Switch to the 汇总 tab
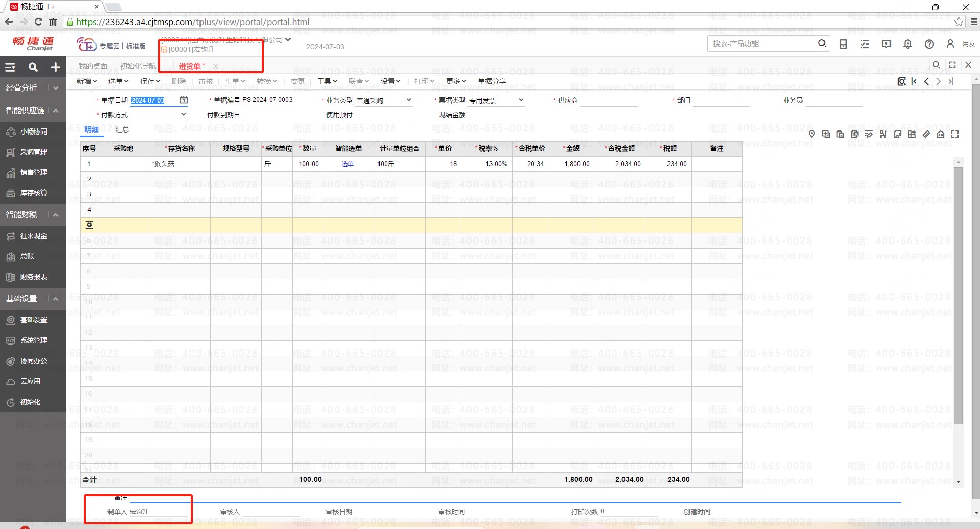The height and width of the screenshot is (529, 980). pos(122,130)
